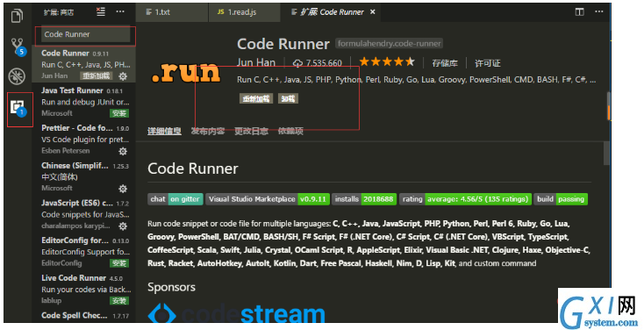
Task: Click the build passing badge
Action: [561, 199]
